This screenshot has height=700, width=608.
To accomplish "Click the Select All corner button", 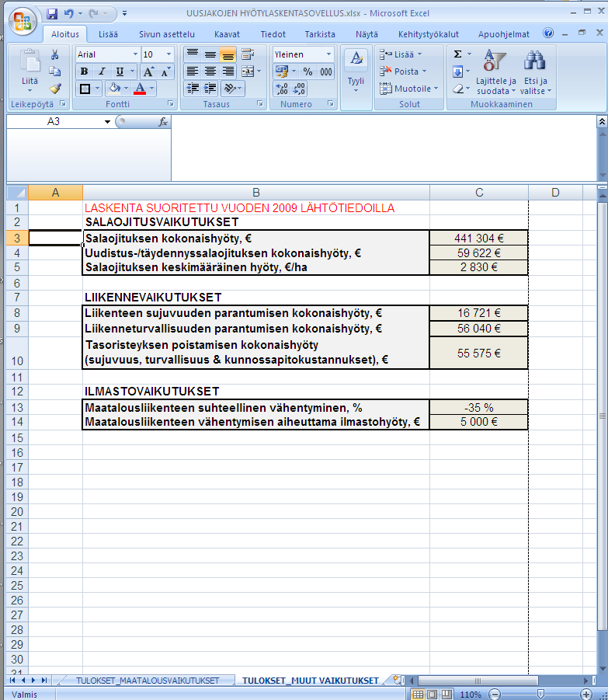I will (x=17, y=193).
